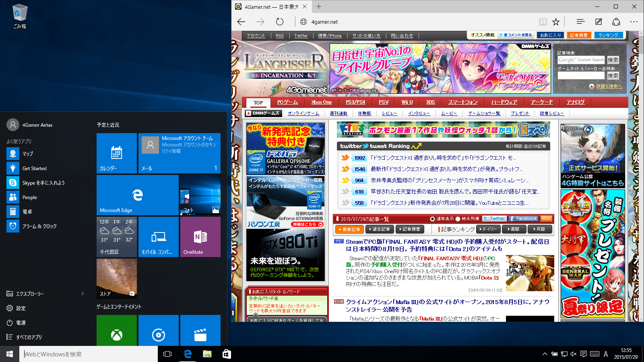Image resolution: width=644 pixels, height=362 pixels.
Task: Click the WebとWindowsを検索 search box
Action: click(89, 354)
